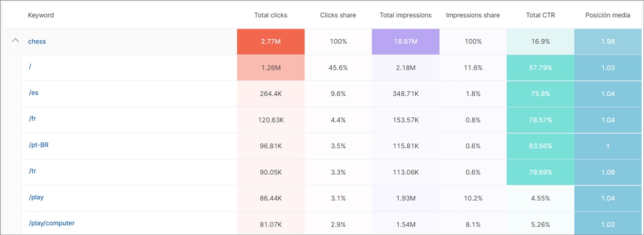The image size is (644, 235).
Task: Open the /es page link
Action: (x=33, y=92)
